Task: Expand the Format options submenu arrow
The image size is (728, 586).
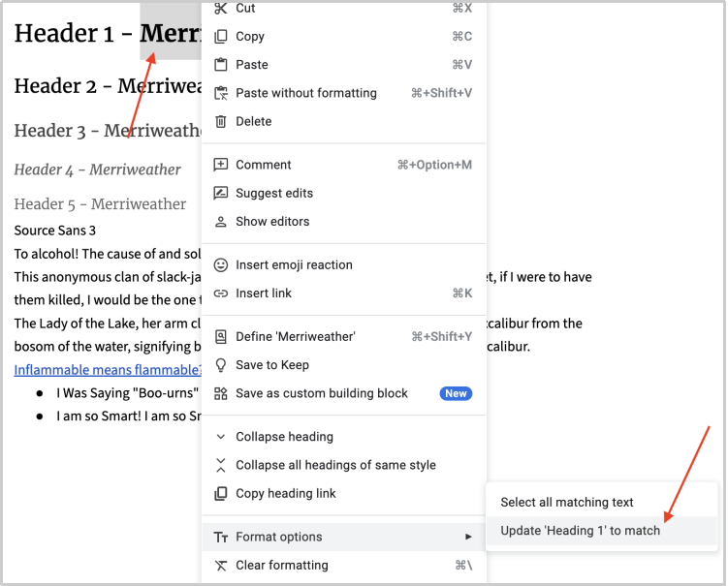Action: coord(468,537)
